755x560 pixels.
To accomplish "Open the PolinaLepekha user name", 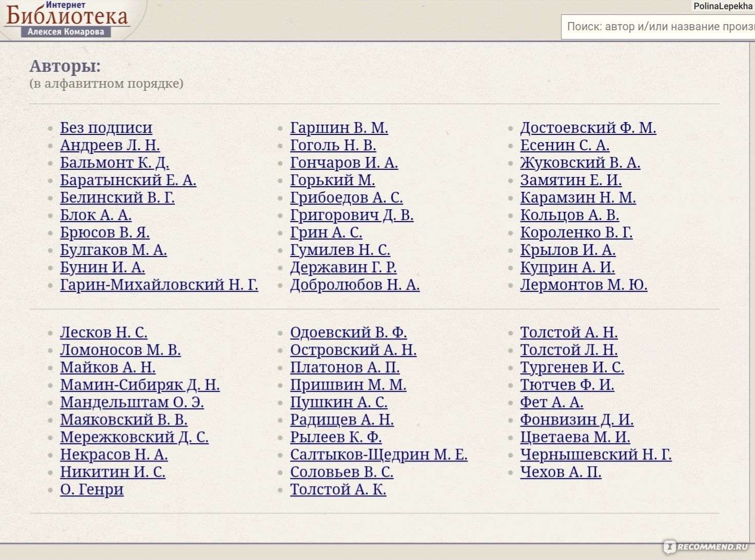I will [723, 6].
